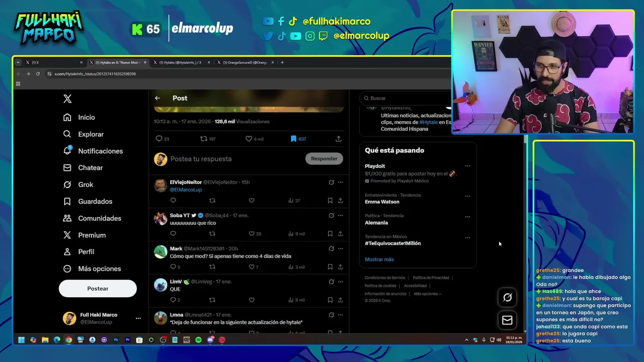
Task: Switch to the OrangeSamuraiD browser tab
Action: click(x=246, y=62)
